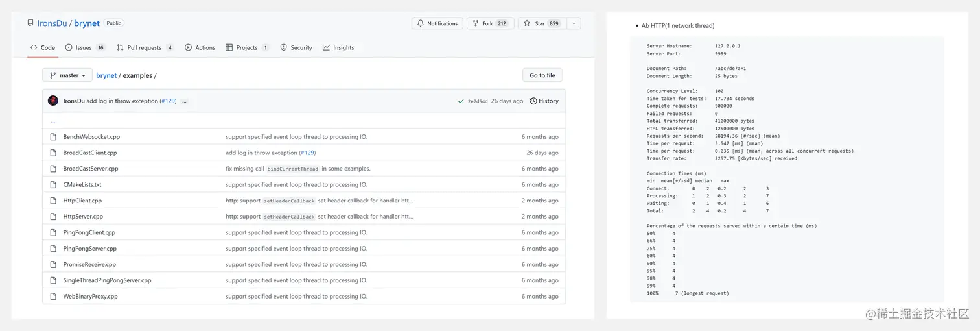Click the green check status icon

pos(461,101)
